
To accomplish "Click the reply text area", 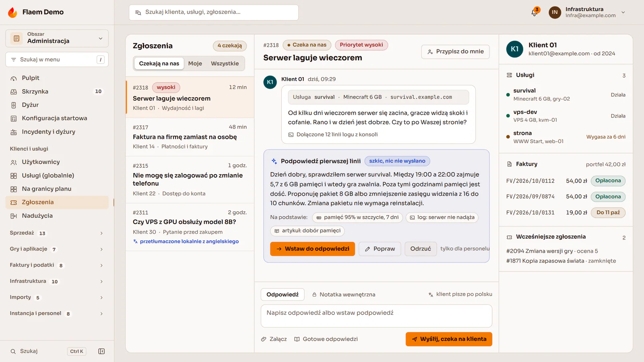I will click(376, 316).
